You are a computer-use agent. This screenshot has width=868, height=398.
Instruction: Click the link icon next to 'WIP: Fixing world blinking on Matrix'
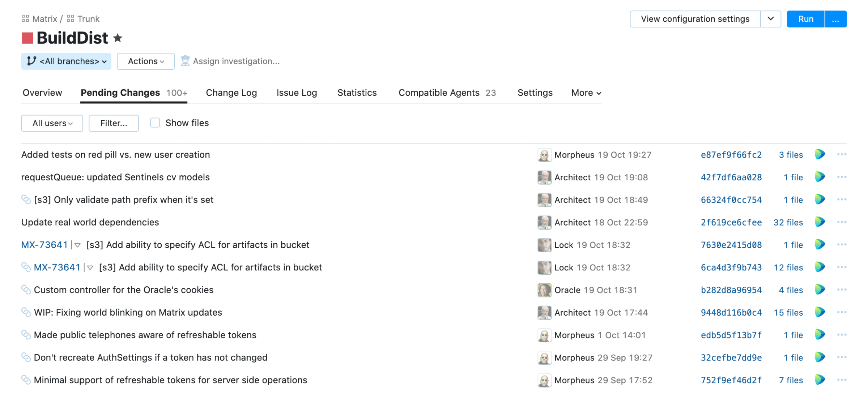pyautogui.click(x=26, y=312)
